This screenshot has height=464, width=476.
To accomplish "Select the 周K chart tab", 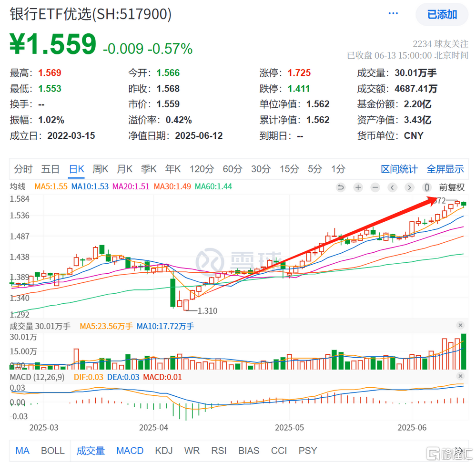I will 101,169.
